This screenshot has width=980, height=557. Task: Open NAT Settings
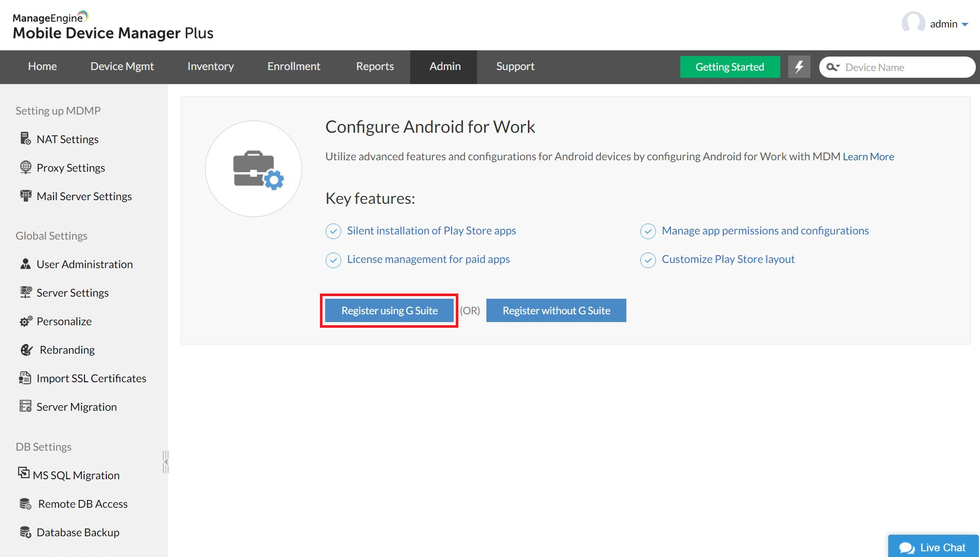[x=67, y=139]
